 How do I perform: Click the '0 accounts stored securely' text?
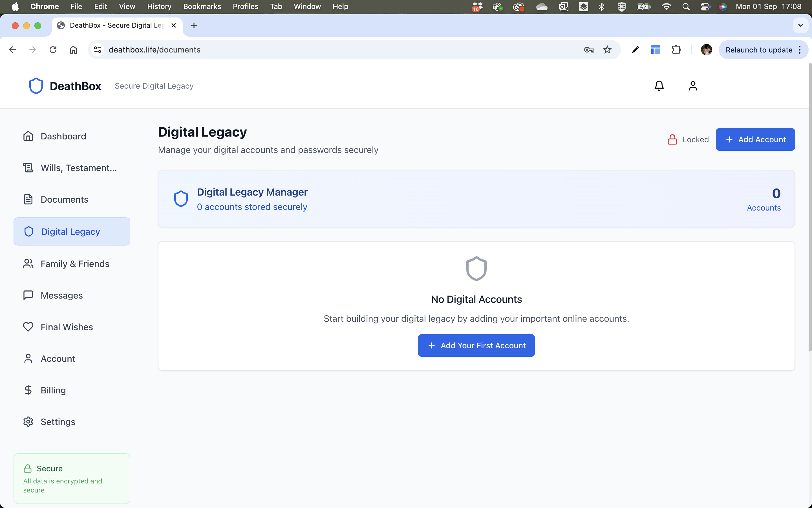252,207
